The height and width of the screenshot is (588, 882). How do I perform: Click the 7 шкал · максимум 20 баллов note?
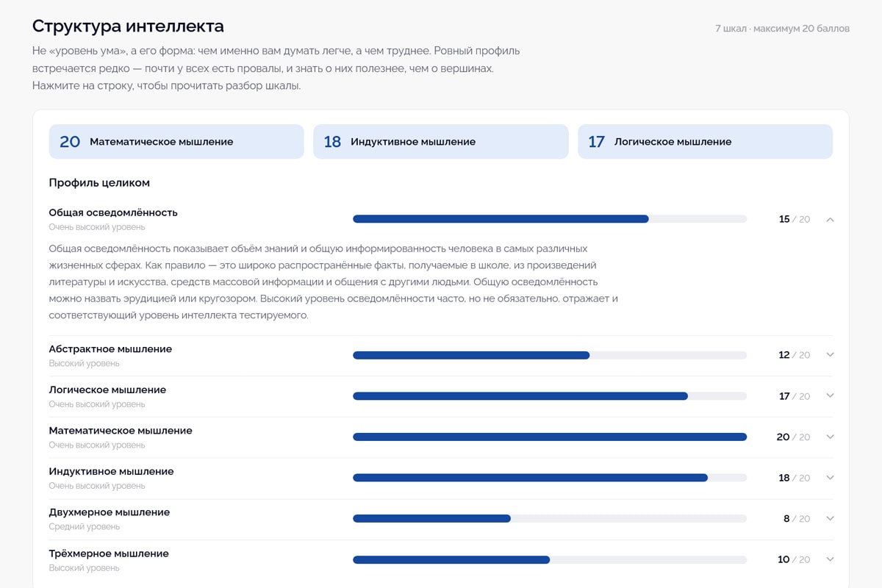782,29
